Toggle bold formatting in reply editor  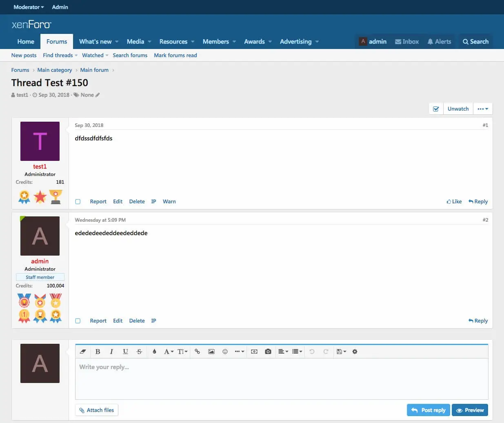[98, 352]
